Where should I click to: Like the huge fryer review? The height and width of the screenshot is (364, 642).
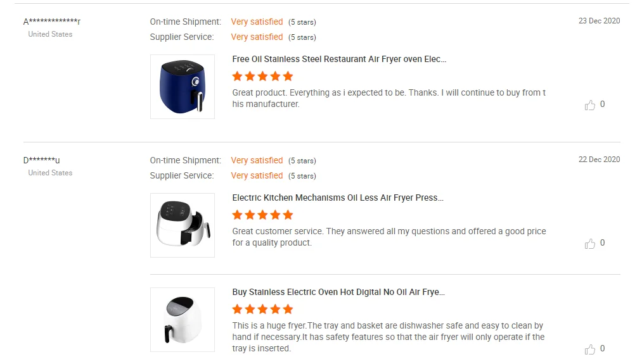(590, 349)
